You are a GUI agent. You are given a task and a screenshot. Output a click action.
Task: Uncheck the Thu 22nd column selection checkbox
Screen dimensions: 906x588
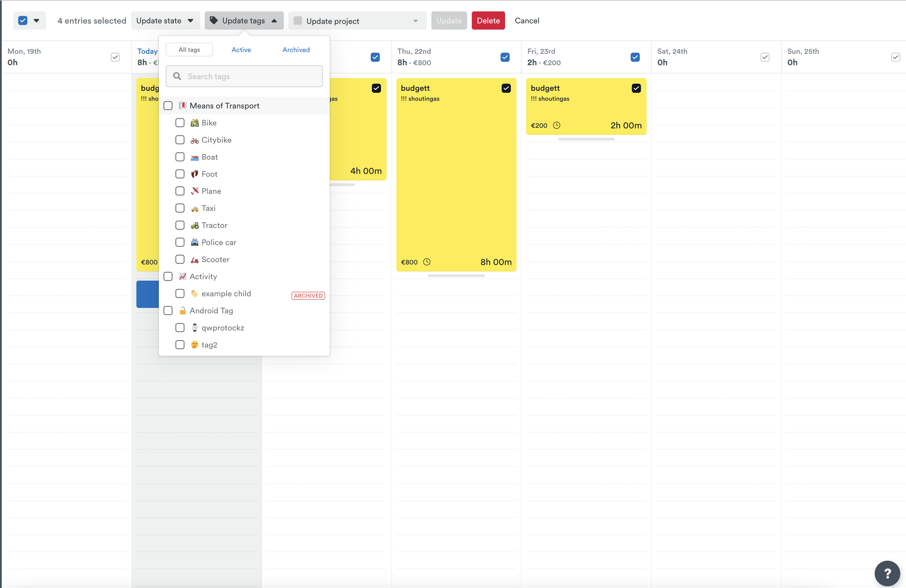[x=505, y=57]
